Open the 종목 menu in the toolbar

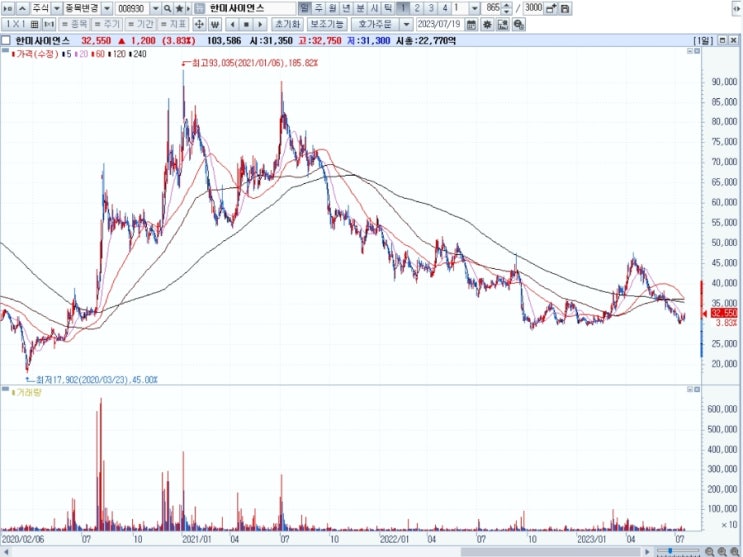click(74, 24)
